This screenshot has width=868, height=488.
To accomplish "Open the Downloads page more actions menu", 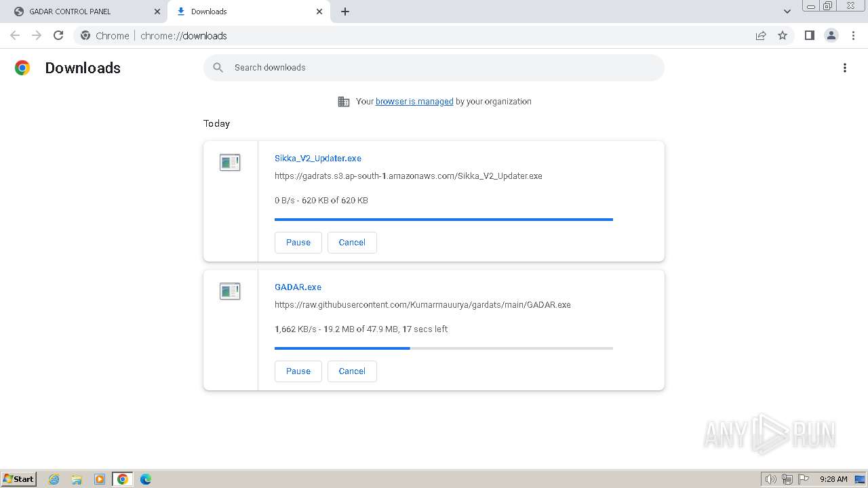I will (845, 68).
